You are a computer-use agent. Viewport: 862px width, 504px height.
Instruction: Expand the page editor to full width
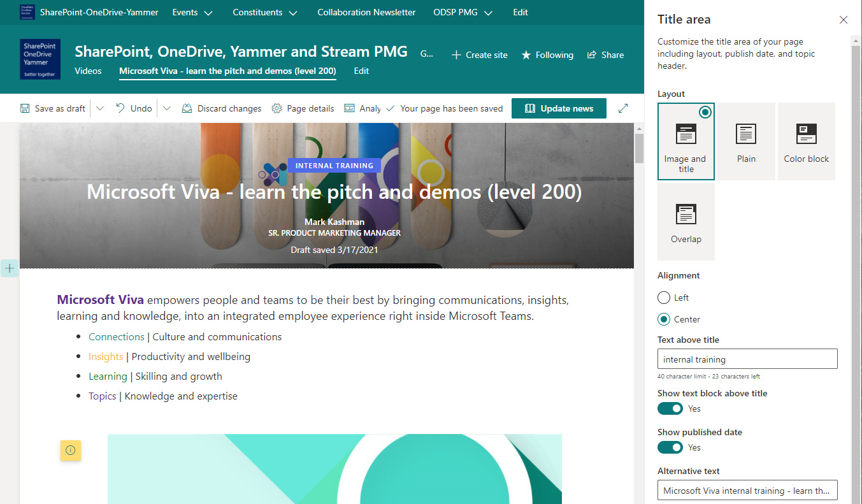(x=624, y=108)
